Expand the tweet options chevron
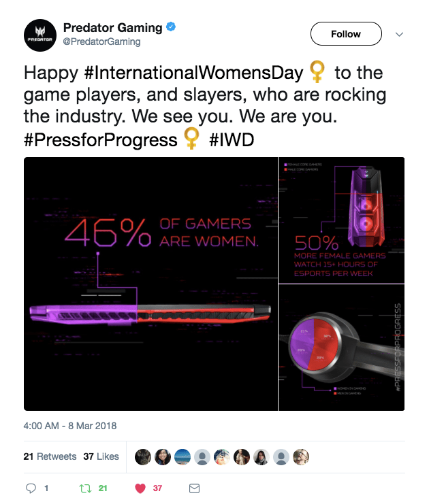The width and height of the screenshot is (429, 504). pyautogui.click(x=399, y=34)
